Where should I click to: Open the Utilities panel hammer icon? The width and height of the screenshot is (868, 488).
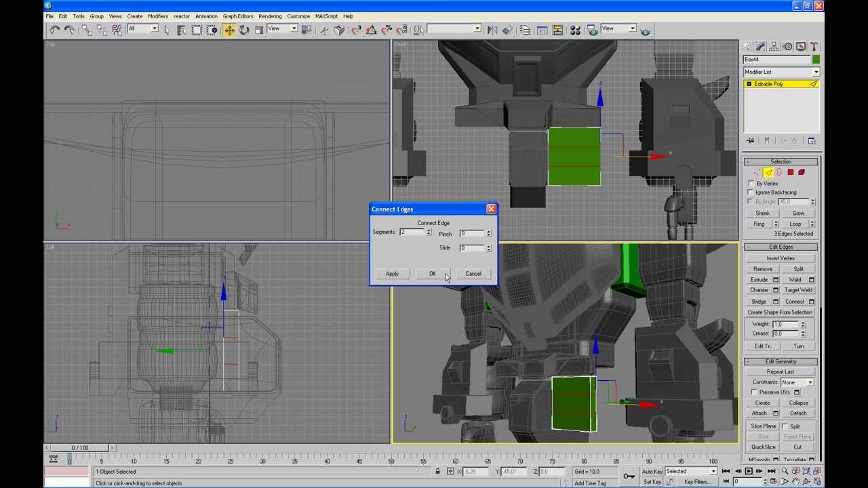click(814, 47)
